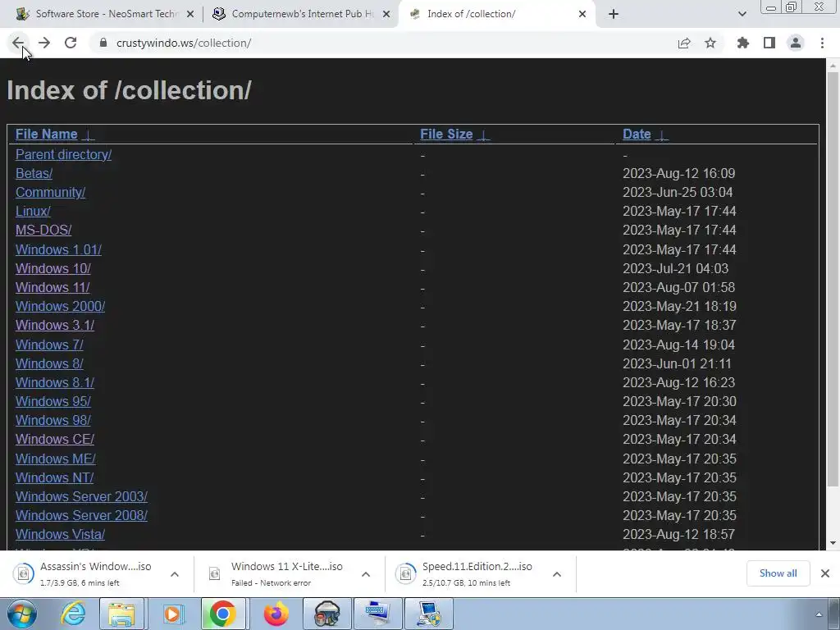Open the Windows Server 2003/ folder
The image size is (840, 630).
coord(81,496)
